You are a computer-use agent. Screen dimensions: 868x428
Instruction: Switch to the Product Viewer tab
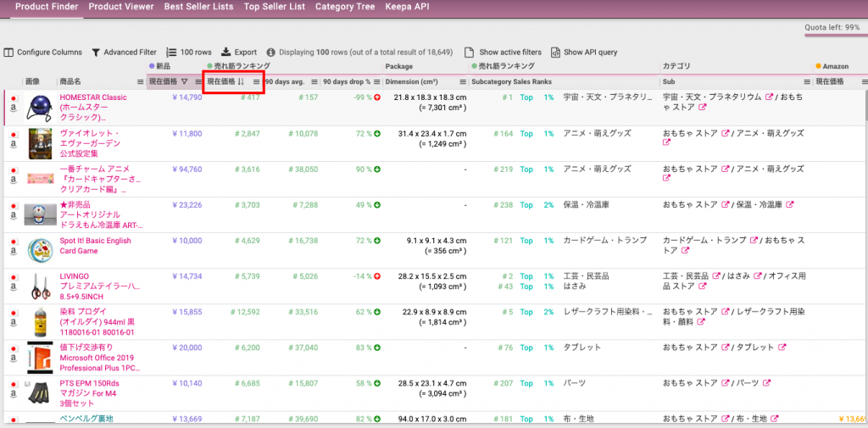121,7
